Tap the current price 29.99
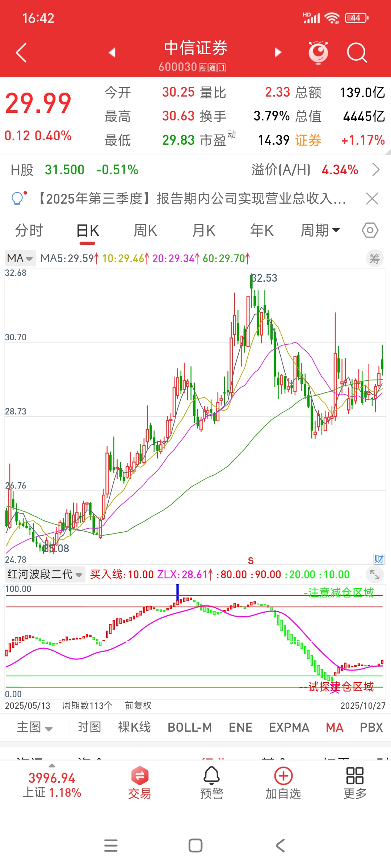Viewport: 391px width, 868px height. (x=38, y=104)
